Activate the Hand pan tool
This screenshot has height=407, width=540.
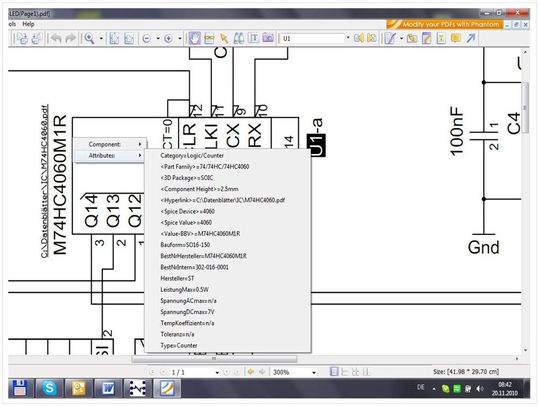pos(195,38)
